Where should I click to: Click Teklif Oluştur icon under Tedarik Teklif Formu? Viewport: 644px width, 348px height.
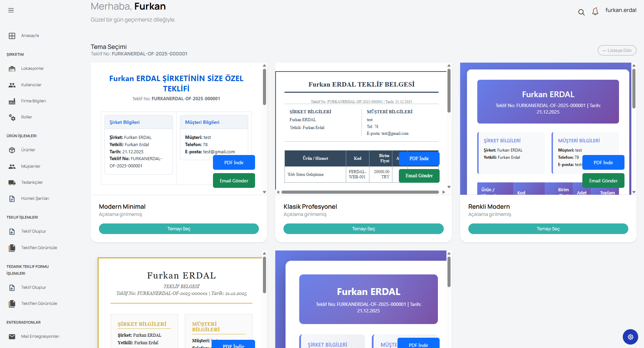tap(12, 288)
